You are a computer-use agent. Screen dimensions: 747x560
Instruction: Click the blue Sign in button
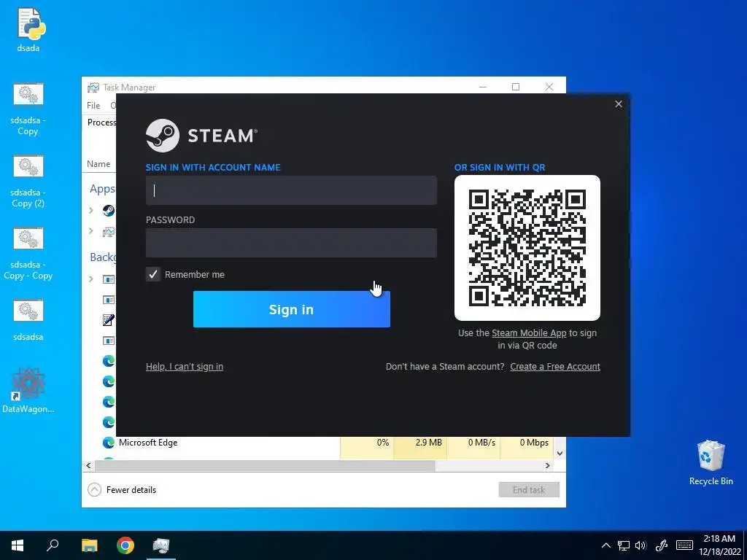click(292, 309)
